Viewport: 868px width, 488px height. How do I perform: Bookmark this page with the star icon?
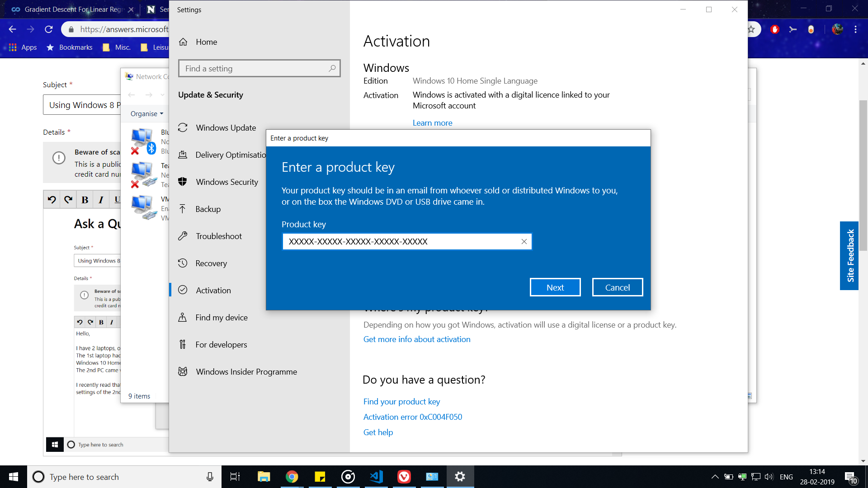click(x=751, y=29)
